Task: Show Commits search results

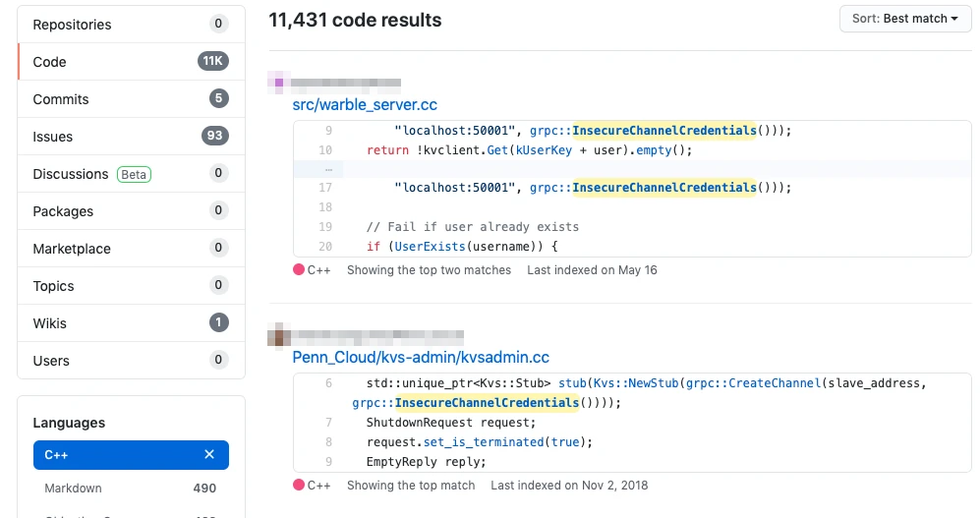Action: [61, 99]
